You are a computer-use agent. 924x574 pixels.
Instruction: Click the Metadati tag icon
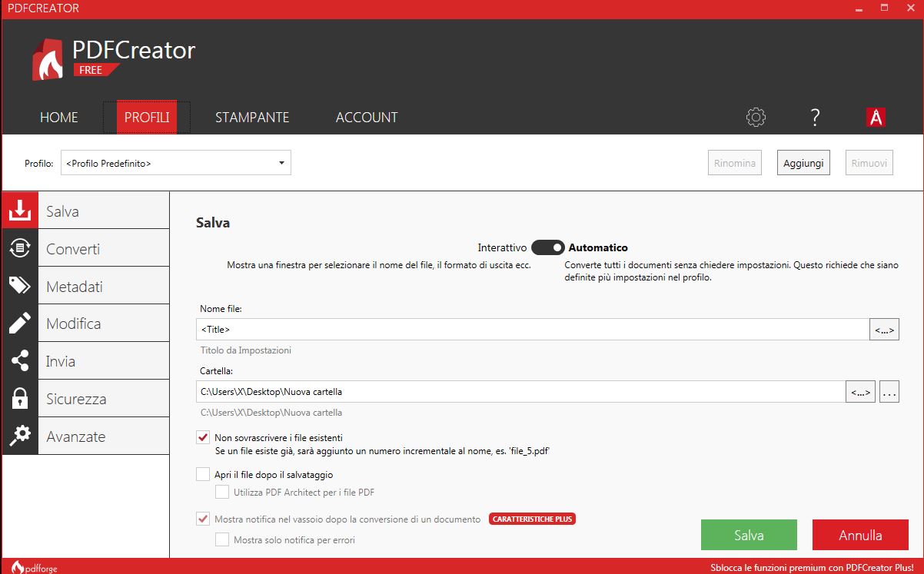20,286
